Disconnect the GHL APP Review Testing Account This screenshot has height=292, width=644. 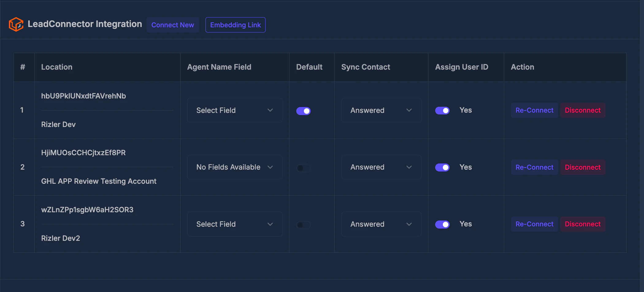(582, 167)
